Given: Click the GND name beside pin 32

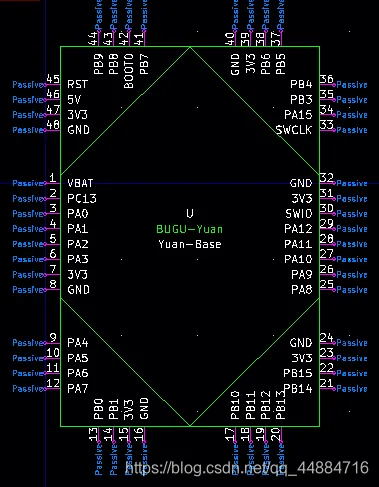Looking at the screenshot, I should click(301, 183).
